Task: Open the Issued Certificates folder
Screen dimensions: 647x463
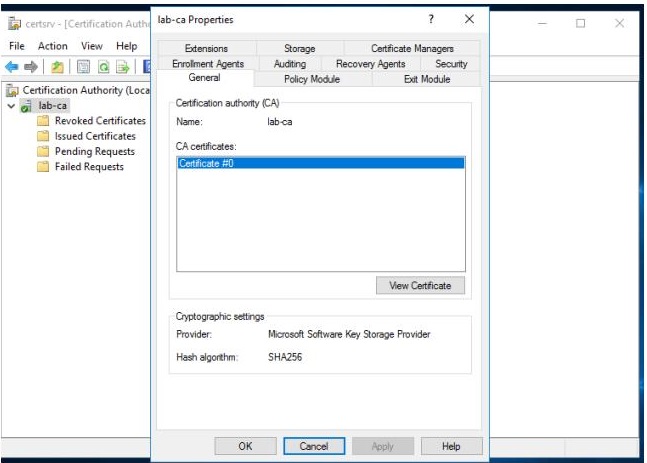Action: coord(94,136)
